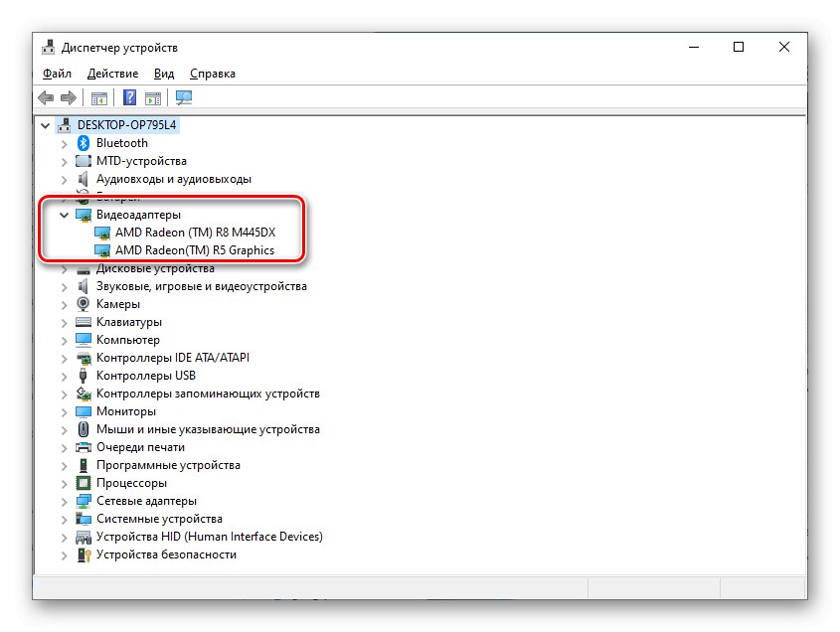Select the Сетевые адаптеры row
This screenshot has height=632, width=840.
146,501
